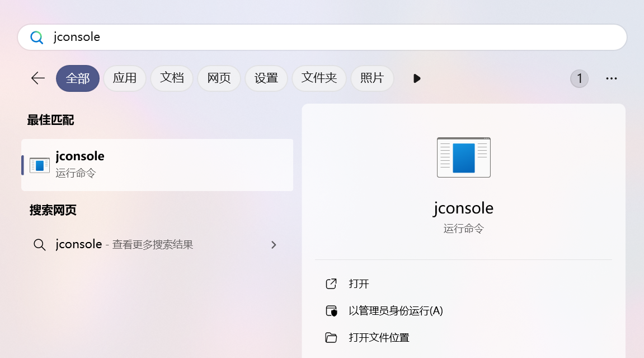Click 打开 to launch jconsole
The image size is (644, 358).
[x=359, y=284]
